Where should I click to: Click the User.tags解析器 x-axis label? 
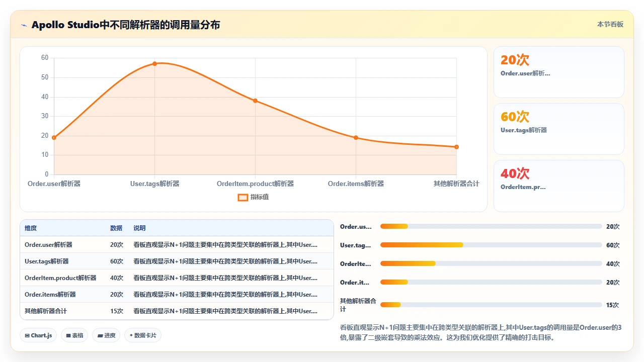tap(154, 184)
